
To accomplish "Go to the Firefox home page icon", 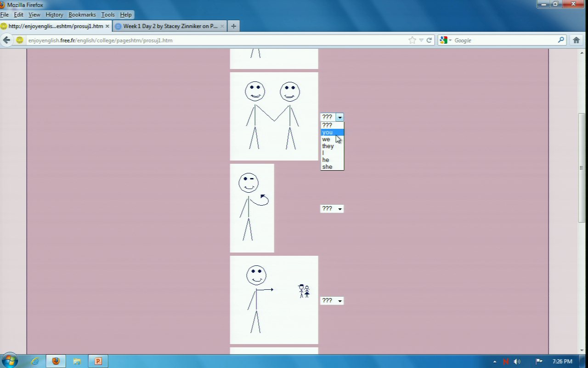I will coord(576,40).
